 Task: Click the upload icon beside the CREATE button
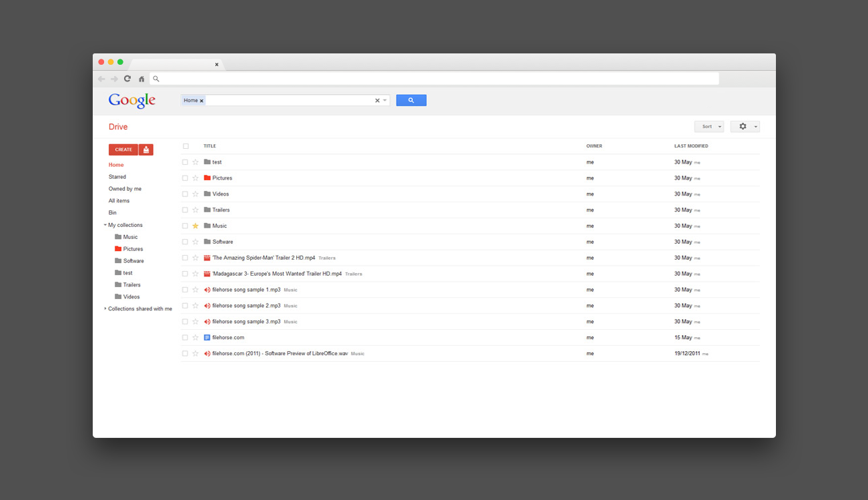[145, 150]
